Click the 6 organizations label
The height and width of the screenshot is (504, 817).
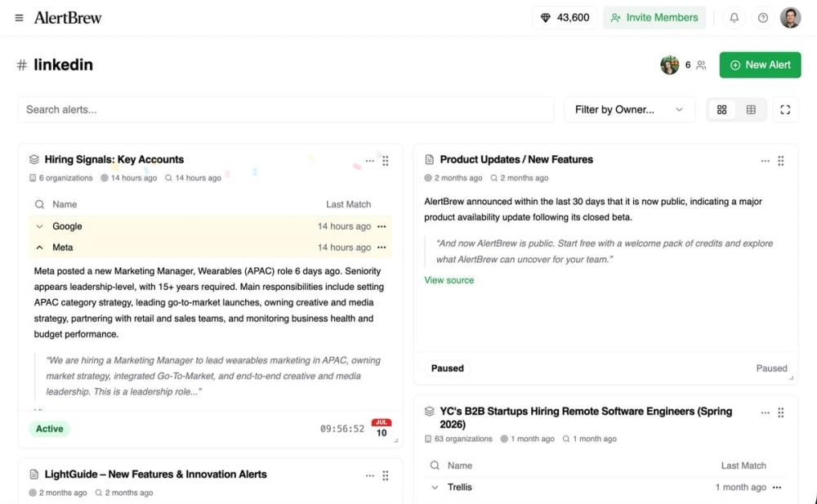[61, 178]
